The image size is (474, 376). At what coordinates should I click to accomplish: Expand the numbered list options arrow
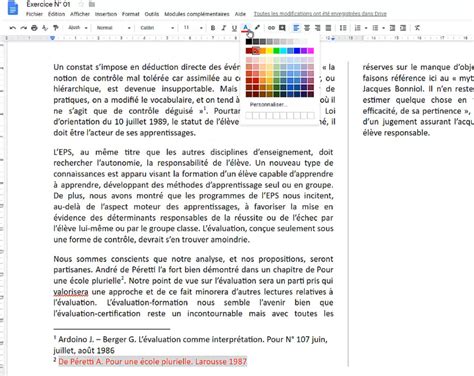tap(366, 28)
